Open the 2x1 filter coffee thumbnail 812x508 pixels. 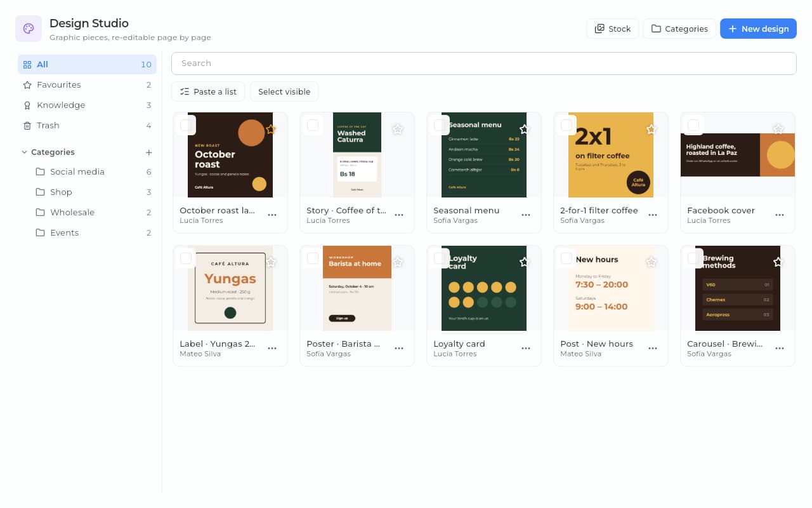tap(611, 155)
